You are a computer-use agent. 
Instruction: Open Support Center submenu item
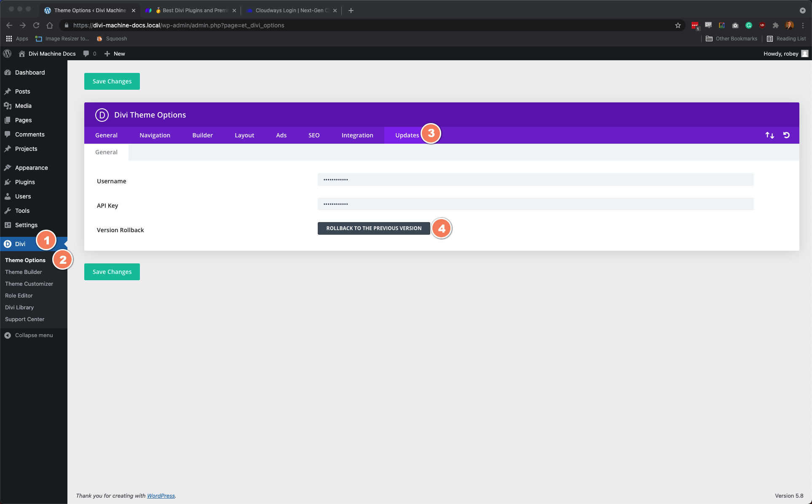tap(24, 319)
